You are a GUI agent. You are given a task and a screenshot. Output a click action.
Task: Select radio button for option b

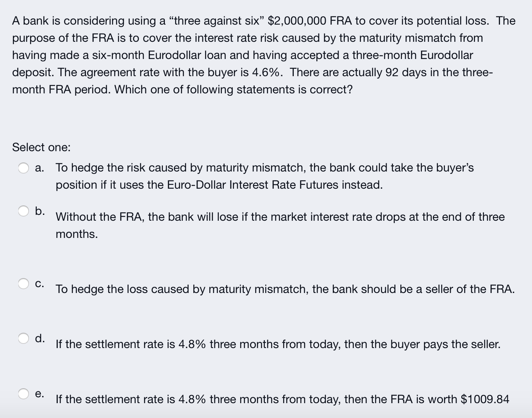24,211
